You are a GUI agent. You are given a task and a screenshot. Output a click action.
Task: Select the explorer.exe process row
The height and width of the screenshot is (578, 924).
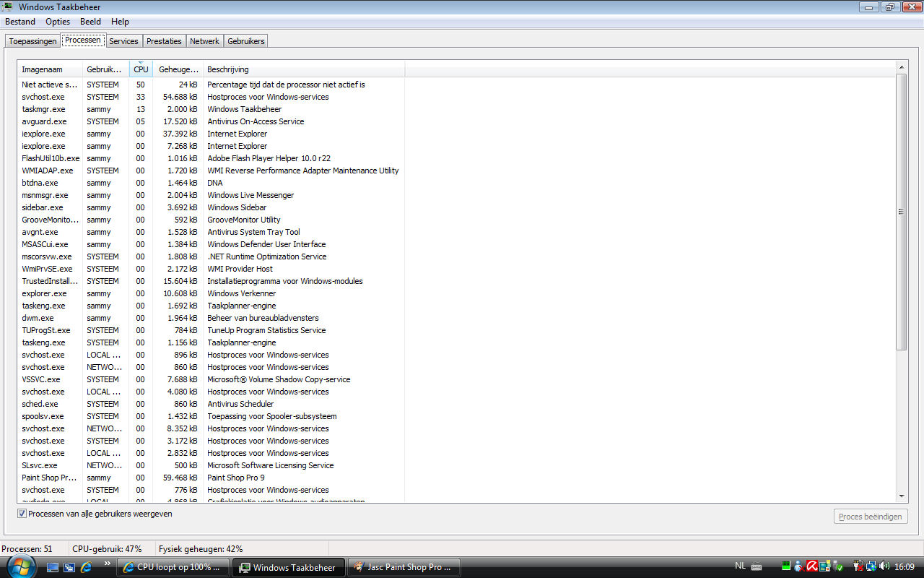coord(211,293)
